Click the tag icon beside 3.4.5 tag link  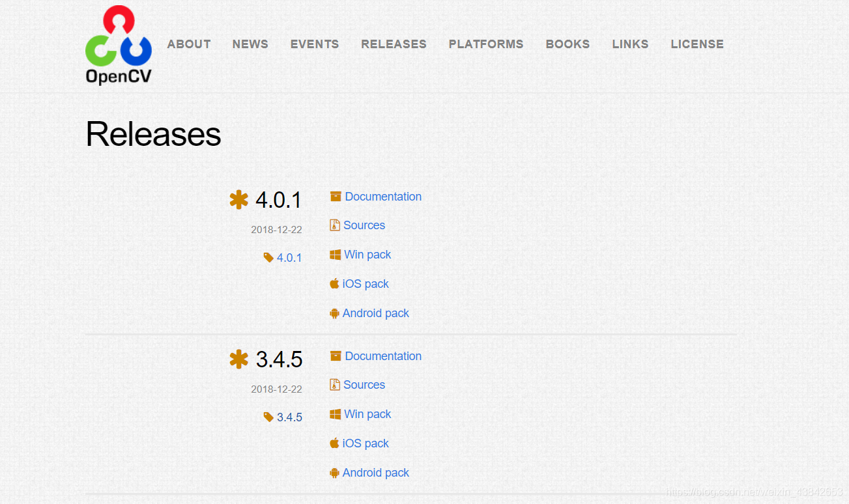click(268, 417)
